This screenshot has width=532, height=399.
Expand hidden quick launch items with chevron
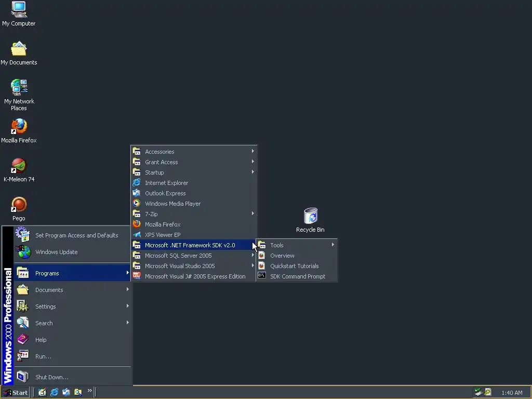pyautogui.click(x=89, y=391)
